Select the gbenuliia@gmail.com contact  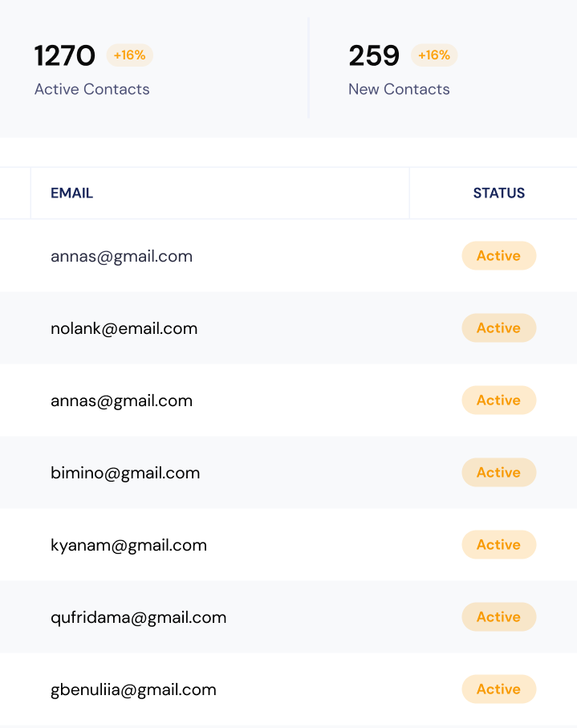133,689
